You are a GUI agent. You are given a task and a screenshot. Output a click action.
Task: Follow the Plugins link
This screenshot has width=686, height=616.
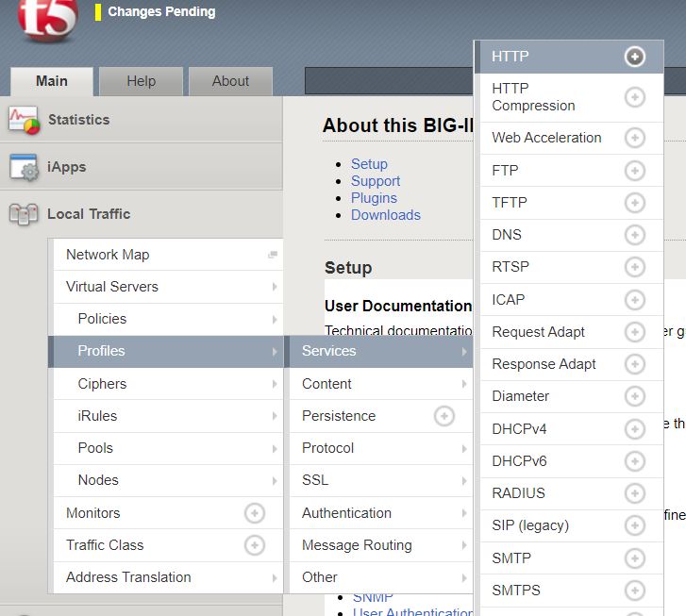tap(374, 198)
